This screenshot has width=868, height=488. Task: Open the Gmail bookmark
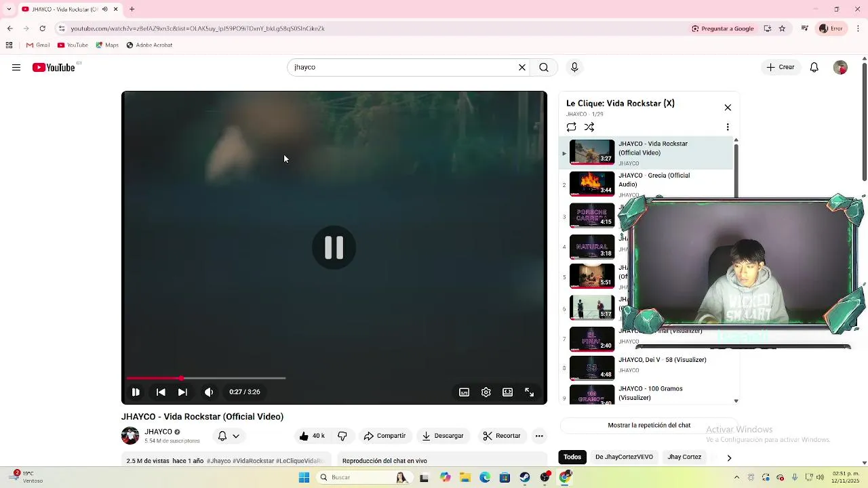(38, 45)
